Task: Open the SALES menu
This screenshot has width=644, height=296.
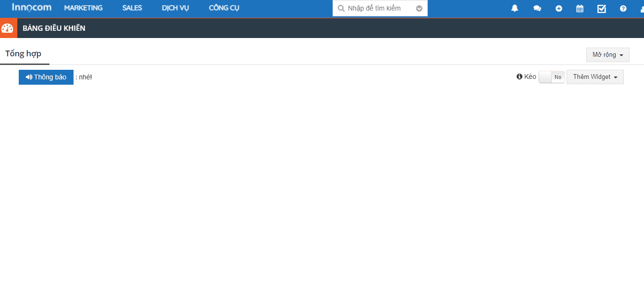Action: 132,8
